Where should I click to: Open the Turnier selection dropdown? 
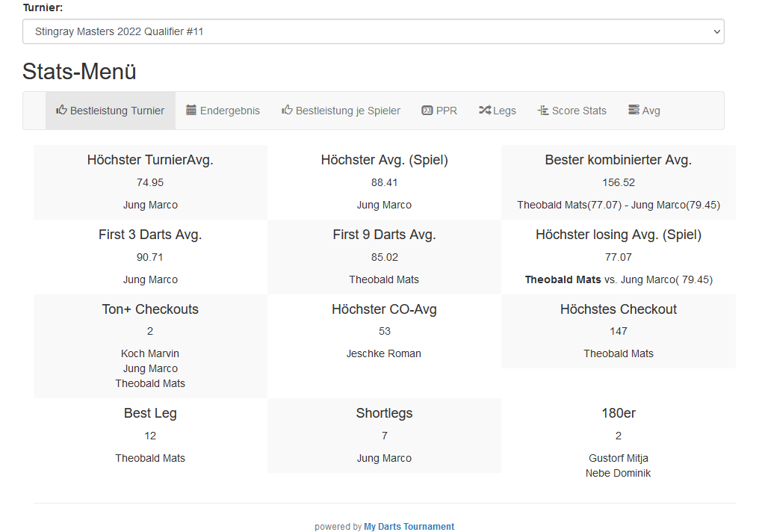pyautogui.click(x=373, y=32)
